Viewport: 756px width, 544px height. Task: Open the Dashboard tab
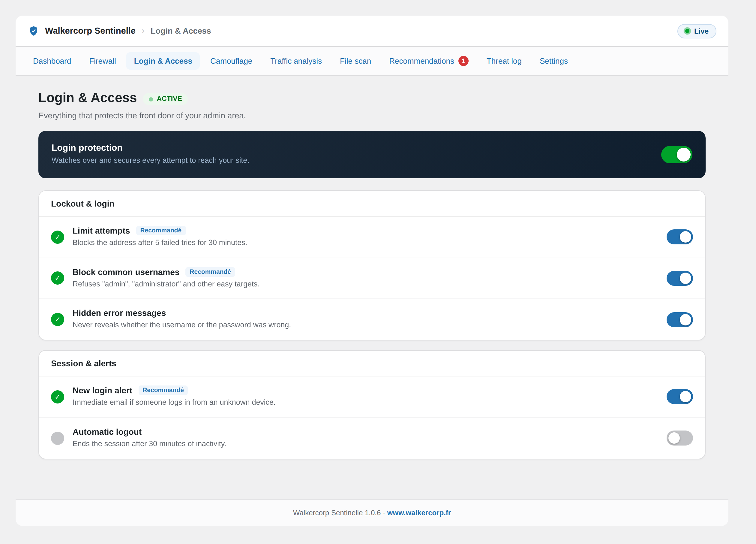52,61
